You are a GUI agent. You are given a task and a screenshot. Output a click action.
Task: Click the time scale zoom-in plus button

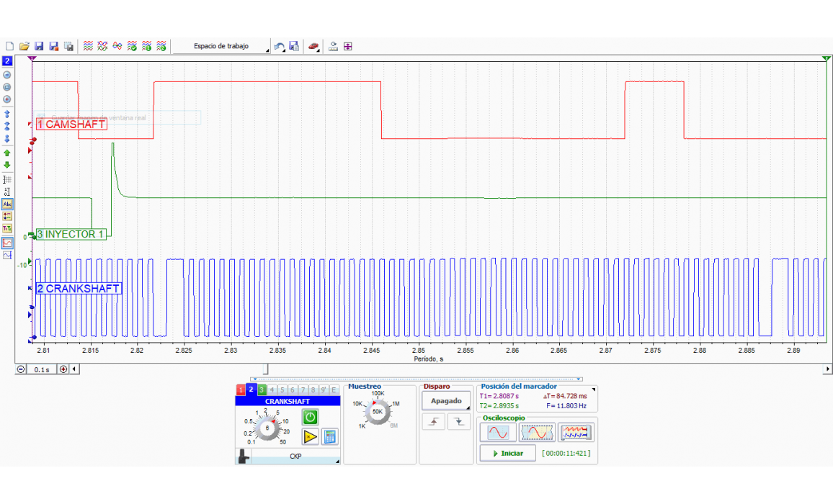click(63, 369)
